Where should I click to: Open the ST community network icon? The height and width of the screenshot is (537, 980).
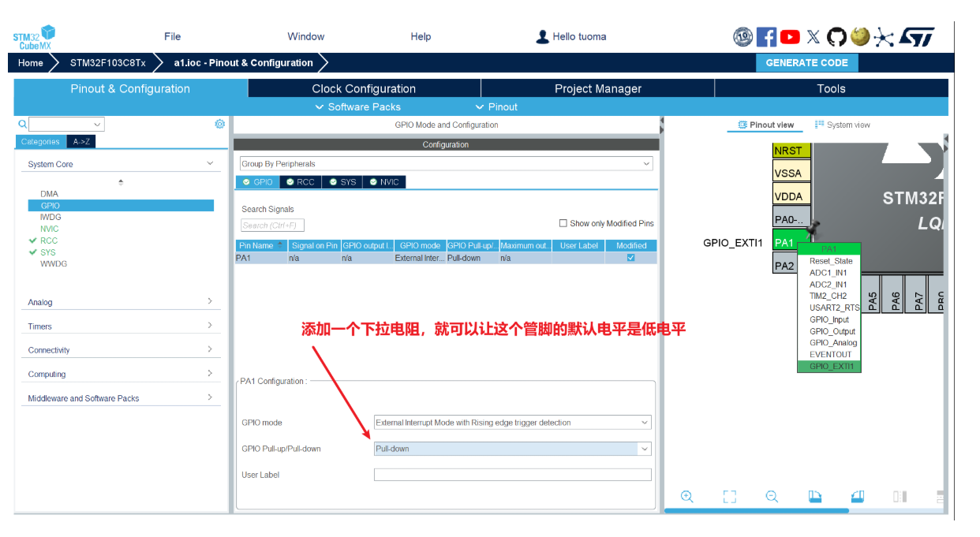coord(884,37)
